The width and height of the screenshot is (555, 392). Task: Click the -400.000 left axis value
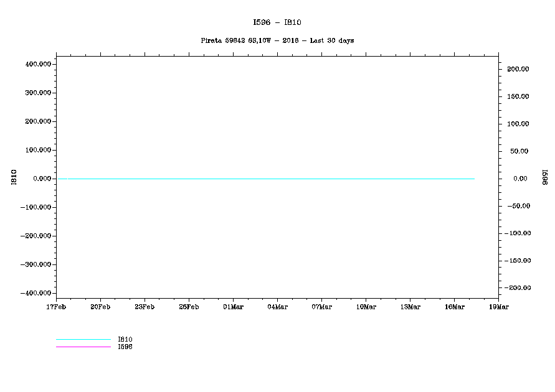pyautogui.click(x=35, y=293)
